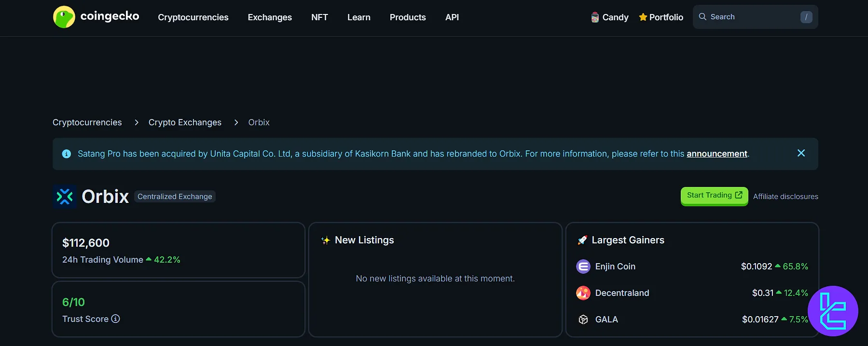The image size is (868, 346).
Task: Click the Enjin Coin logo icon
Action: 583,266
